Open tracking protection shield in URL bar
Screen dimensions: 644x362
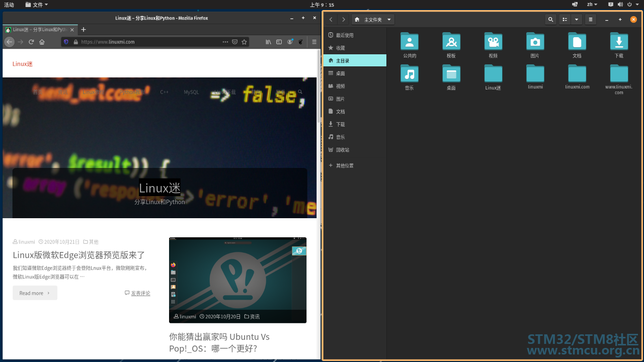coord(66,42)
